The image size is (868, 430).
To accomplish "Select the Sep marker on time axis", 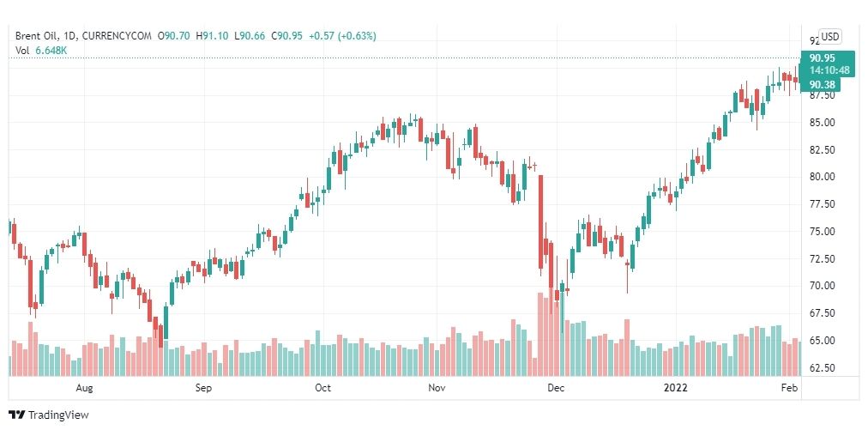I will [x=203, y=387].
